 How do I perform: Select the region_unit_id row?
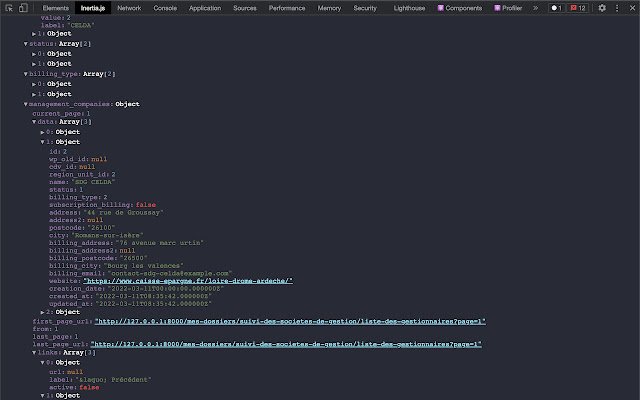click(82, 174)
